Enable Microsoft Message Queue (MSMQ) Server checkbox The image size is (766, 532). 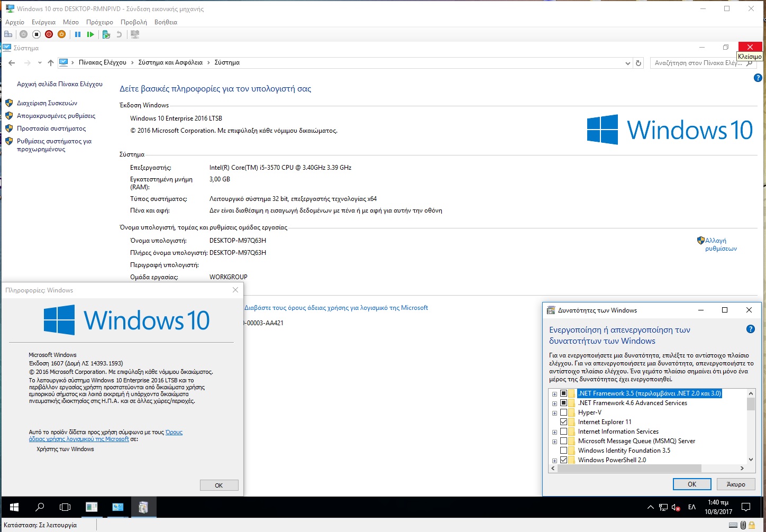[x=563, y=441]
